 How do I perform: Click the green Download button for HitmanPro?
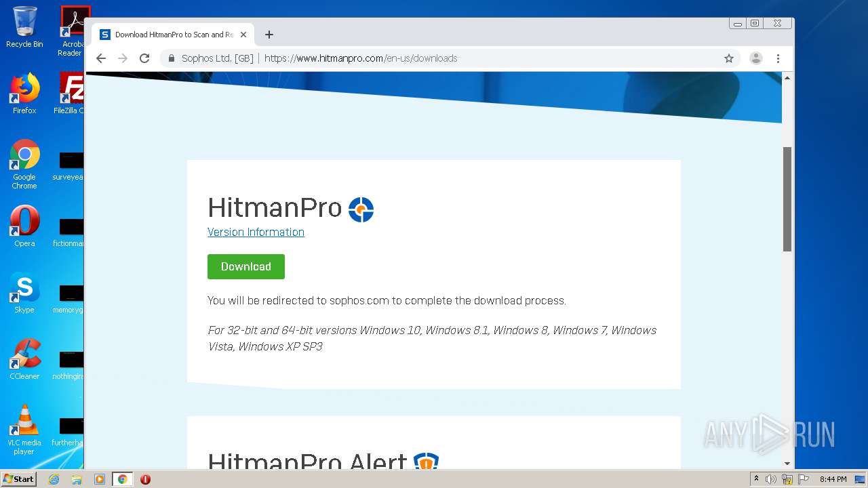click(x=246, y=266)
